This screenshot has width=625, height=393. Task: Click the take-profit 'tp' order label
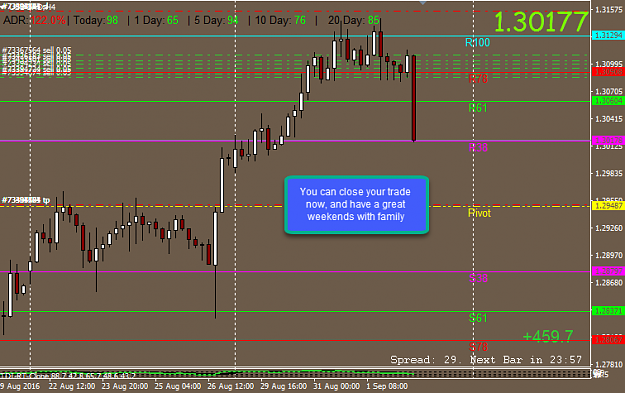26,200
